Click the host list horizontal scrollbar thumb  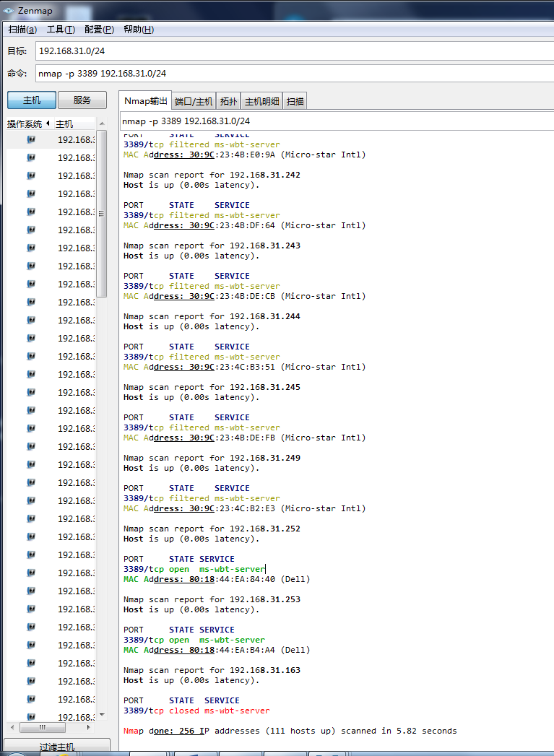coord(43,727)
